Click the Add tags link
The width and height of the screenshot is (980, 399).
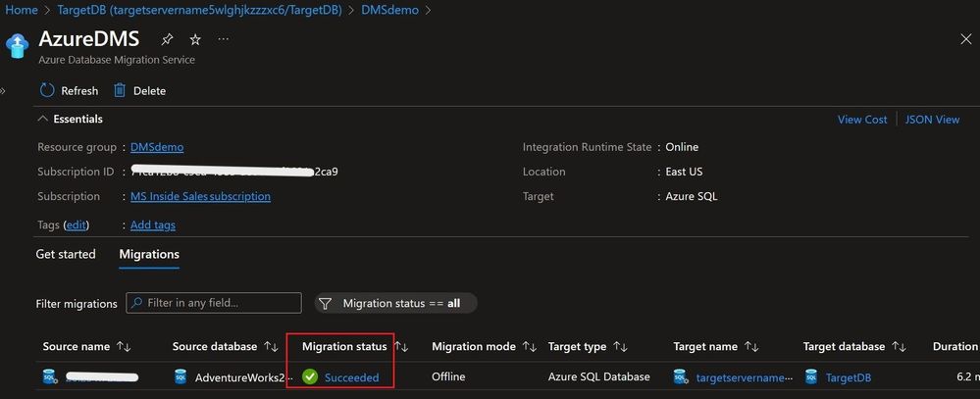[153, 224]
